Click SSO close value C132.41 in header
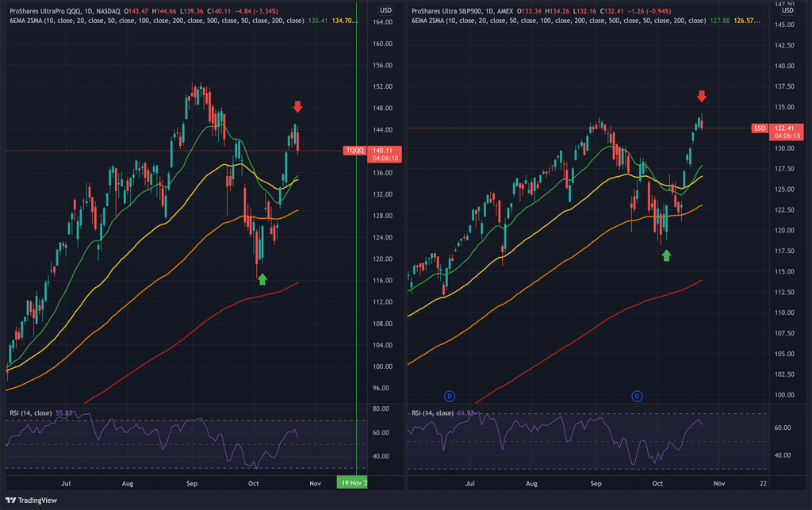 [611, 11]
